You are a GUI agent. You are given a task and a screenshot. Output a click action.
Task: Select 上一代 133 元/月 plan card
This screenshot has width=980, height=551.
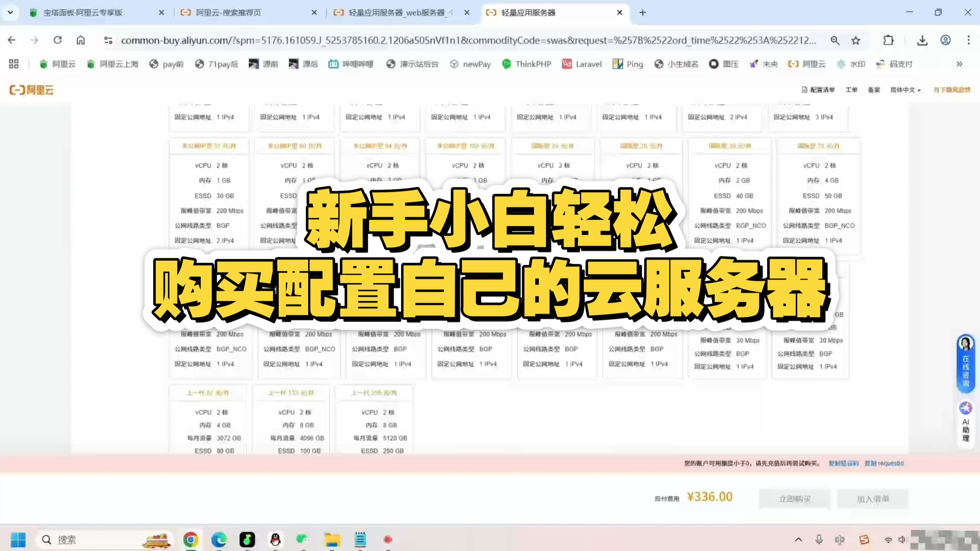tap(291, 420)
